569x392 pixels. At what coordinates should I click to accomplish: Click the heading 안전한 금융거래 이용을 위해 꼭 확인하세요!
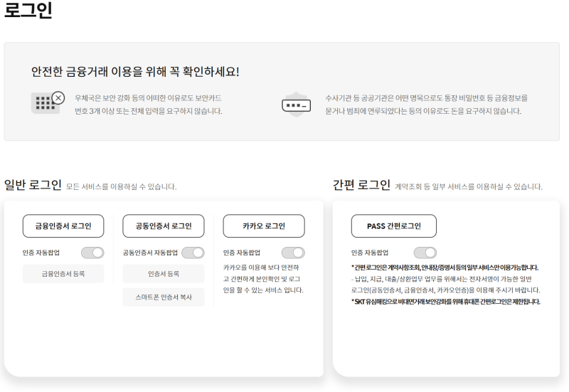[135, 72]
